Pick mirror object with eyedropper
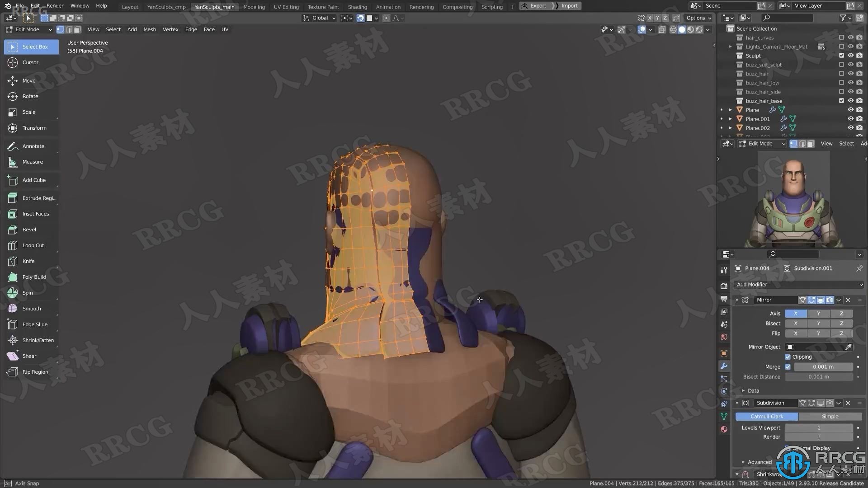 click(849, 347)
